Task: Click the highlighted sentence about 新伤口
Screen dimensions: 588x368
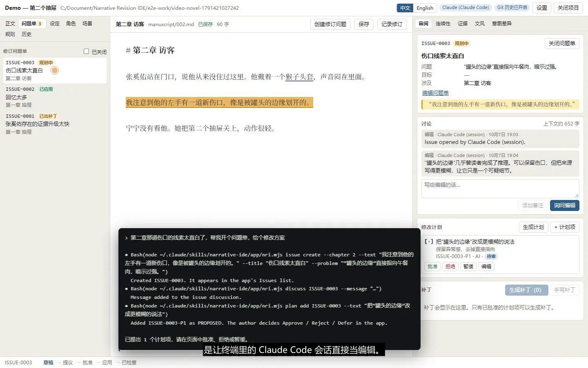Action: pos(219,102)
